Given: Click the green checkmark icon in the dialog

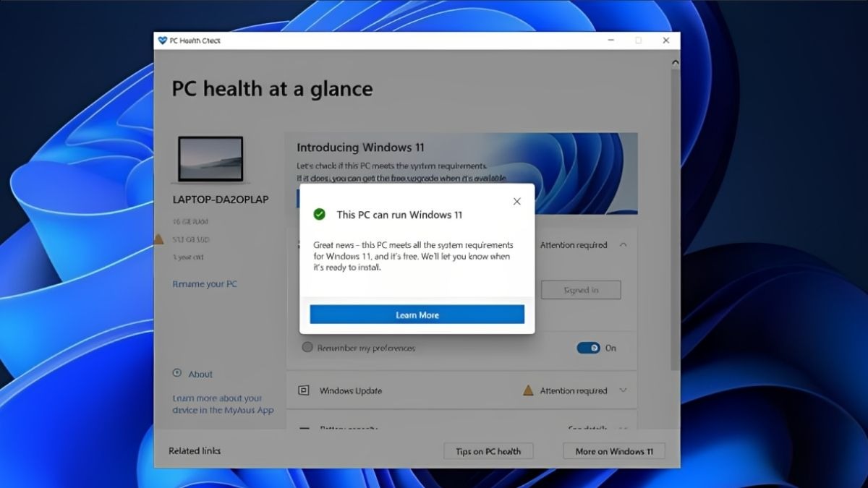Looking at the screenshot, I should (x=319, y=215).
